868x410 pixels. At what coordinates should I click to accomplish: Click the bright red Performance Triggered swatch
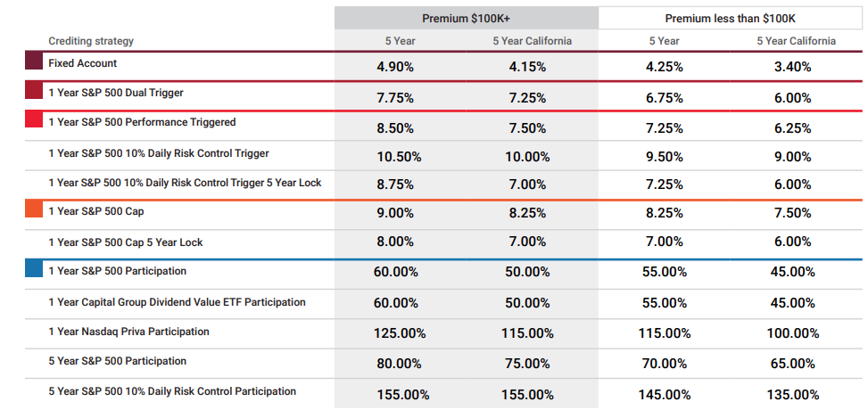34,119
